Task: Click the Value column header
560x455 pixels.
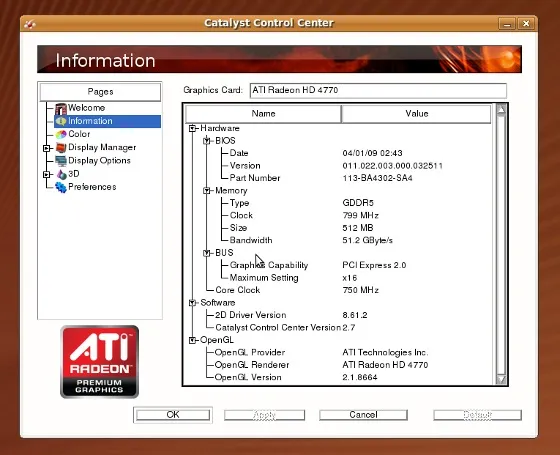Action: coord(416,114)
